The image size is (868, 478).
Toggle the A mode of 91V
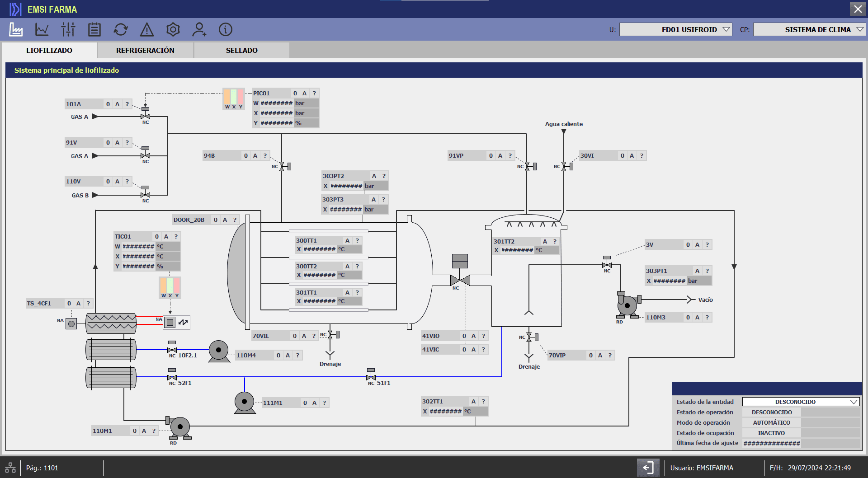(x=117, y=142)
